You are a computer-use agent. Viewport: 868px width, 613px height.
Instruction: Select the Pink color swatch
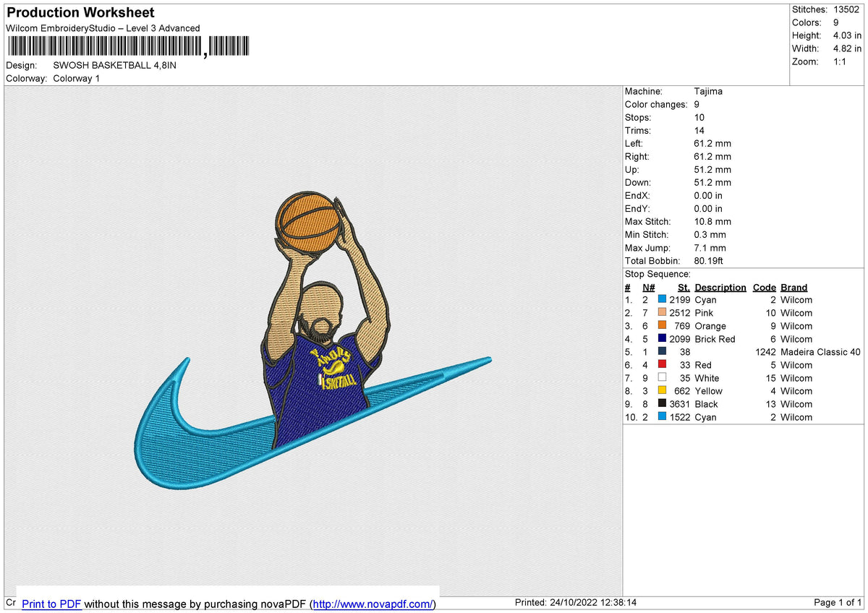pyautogui.click(x=662, y=313)
